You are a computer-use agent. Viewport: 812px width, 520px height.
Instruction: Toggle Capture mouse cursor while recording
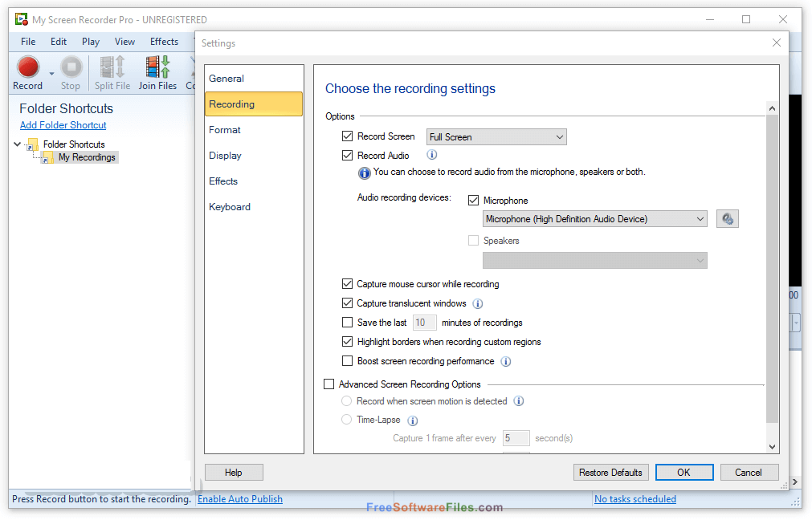click(347, 283)
